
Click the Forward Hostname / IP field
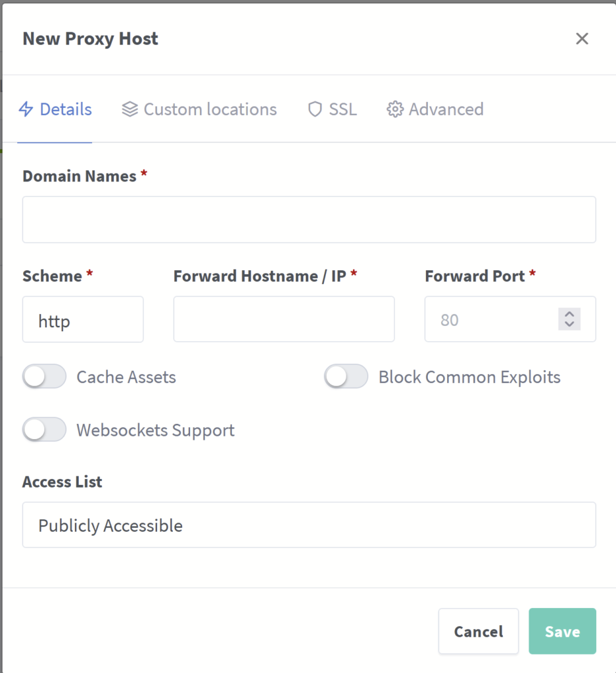[284, 320]
